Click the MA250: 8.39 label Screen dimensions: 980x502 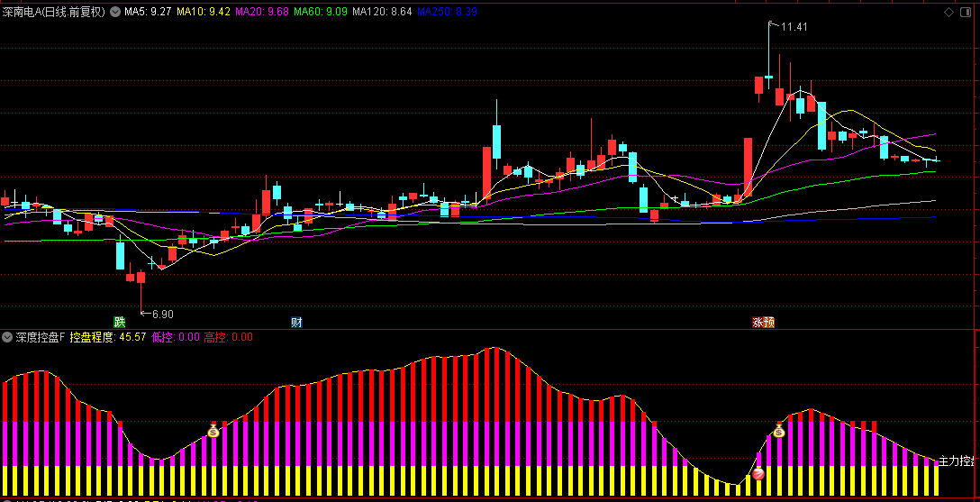(447, 11)
